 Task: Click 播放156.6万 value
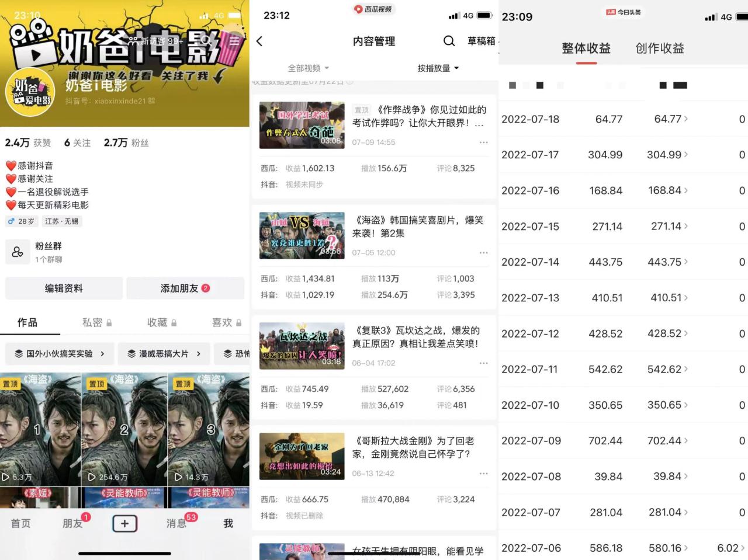pos(384,168)
